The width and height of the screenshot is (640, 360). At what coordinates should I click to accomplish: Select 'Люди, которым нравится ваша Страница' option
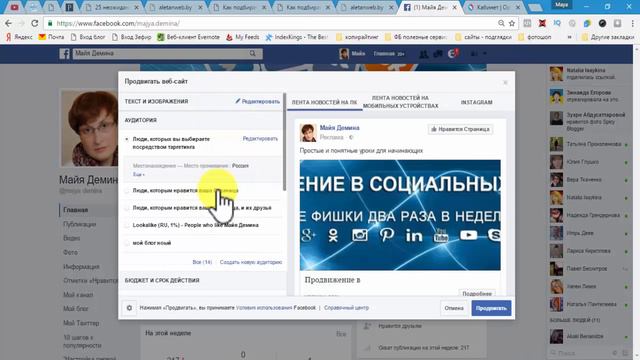[127, 191]
